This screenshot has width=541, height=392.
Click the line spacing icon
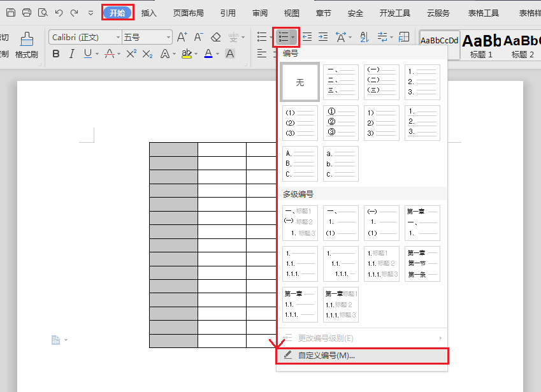click(x=382, y=37)
